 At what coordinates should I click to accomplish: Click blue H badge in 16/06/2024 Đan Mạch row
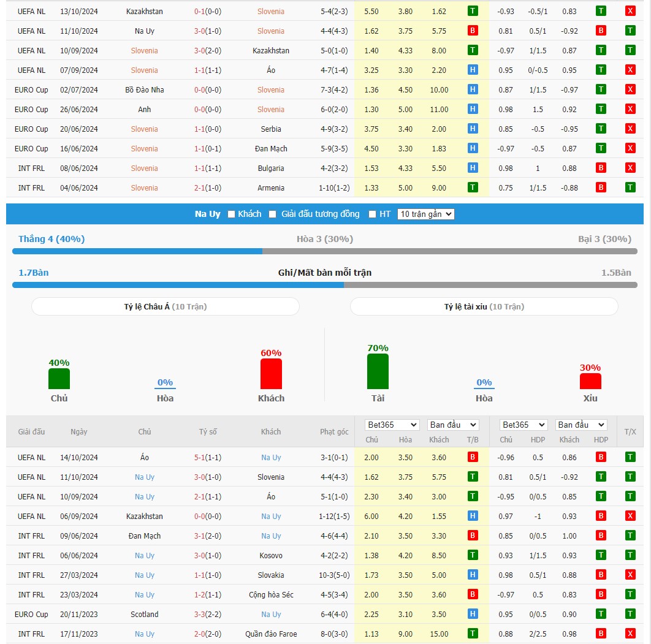(x=473, y=148)
